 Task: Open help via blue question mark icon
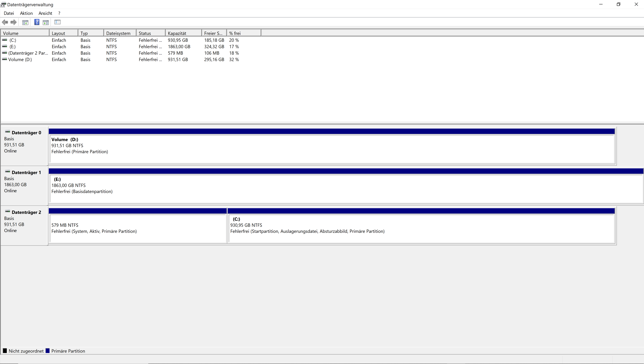[x=37, y=22]
